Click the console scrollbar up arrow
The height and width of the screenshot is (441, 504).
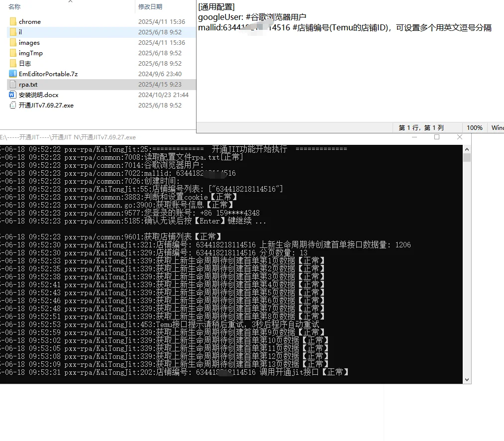[467, 149]
